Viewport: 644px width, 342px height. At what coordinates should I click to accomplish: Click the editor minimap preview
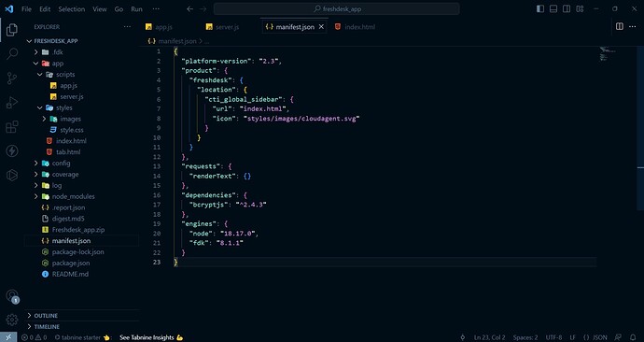point(608,54)
